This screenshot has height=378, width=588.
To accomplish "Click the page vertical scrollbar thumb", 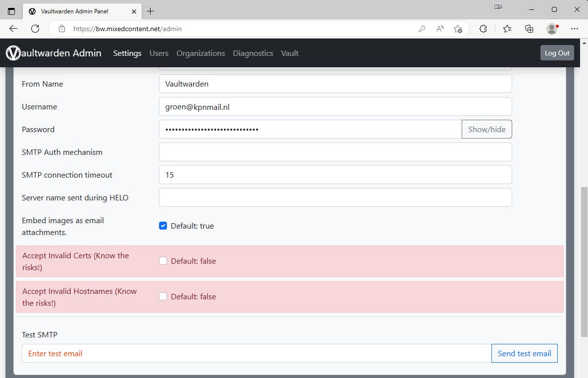I will pos(584,262).
